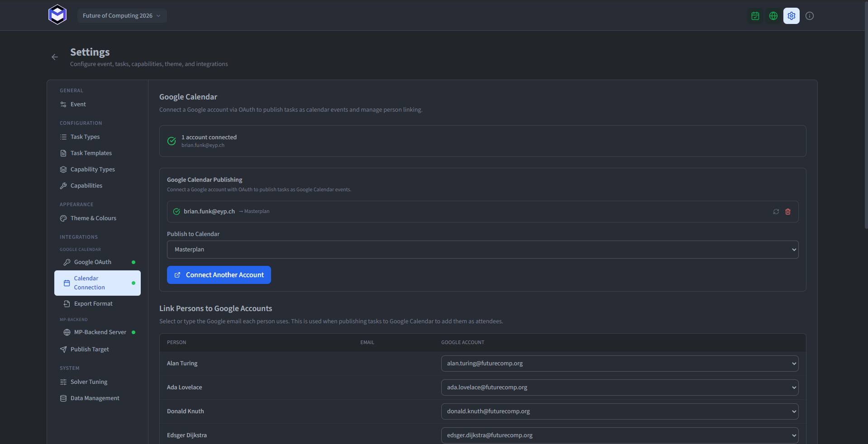Click the Data Management database icon

pos(63,398)
